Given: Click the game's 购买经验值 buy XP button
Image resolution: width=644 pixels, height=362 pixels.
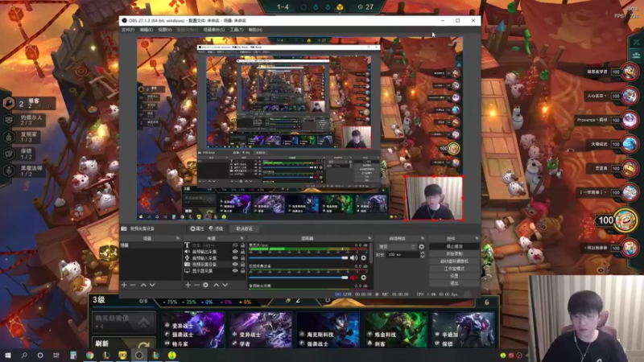Looking at the screenshot, I should [x=124, y=322].
